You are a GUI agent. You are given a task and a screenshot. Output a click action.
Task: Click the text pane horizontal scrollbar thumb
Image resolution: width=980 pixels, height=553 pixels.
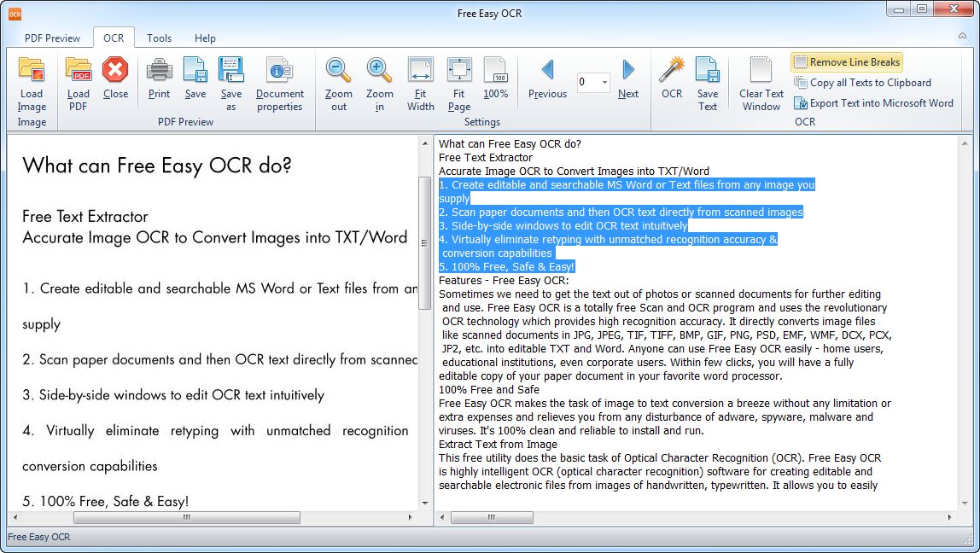click(492, 517)
